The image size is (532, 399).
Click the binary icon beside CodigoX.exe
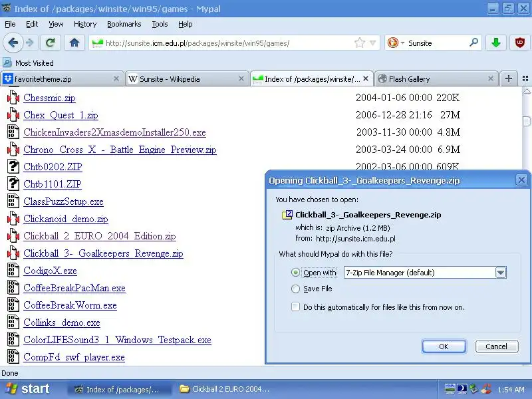(x=13, y=270)
